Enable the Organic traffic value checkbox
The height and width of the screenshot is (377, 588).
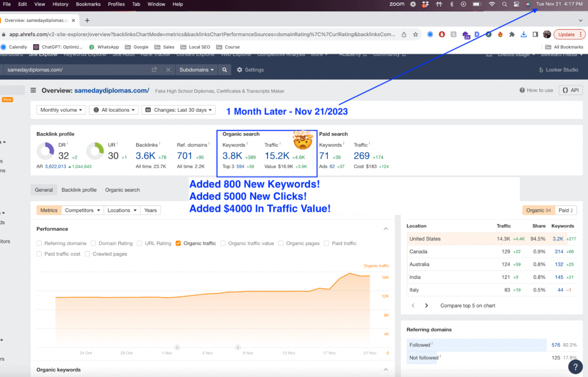[223, 243]
